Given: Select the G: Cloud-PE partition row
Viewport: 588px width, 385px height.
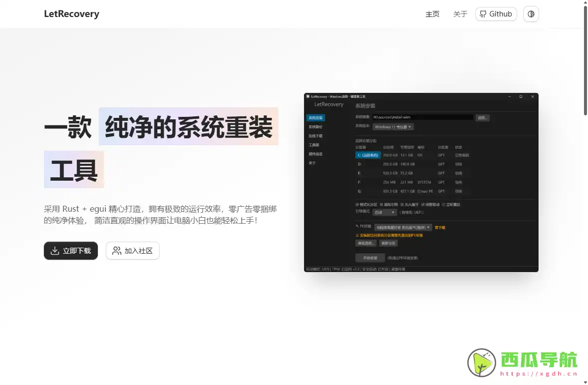Looking at the screenshot, I should click(412, 191).
